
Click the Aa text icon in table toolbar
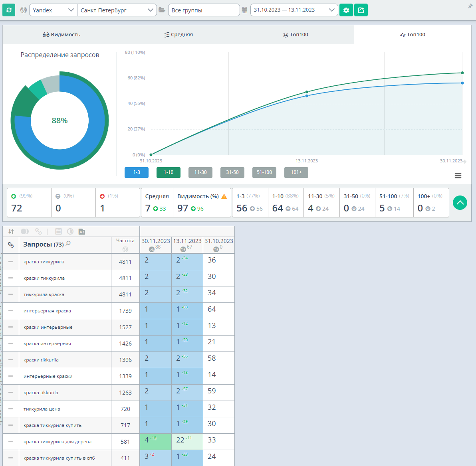pyautogui.click(x=81, y=232)
